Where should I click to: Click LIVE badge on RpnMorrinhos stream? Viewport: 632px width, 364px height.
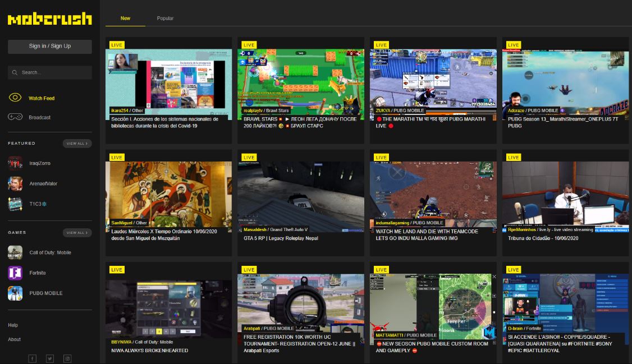coord(514,158)
